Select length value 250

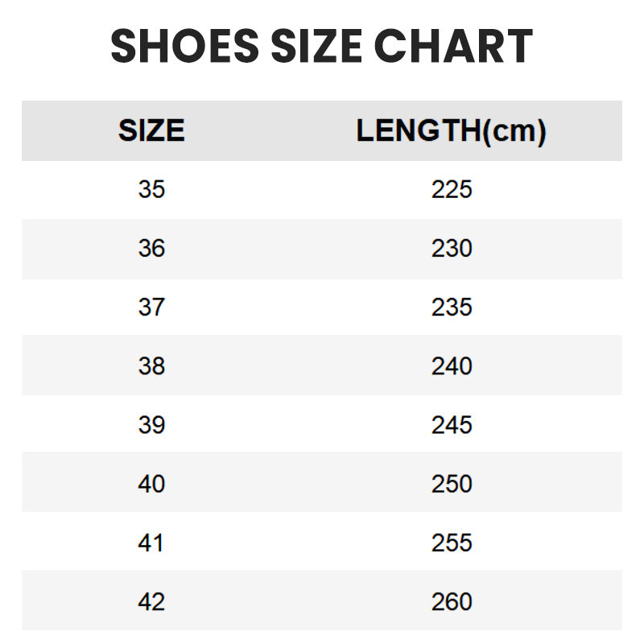click(x=451, y=484)
